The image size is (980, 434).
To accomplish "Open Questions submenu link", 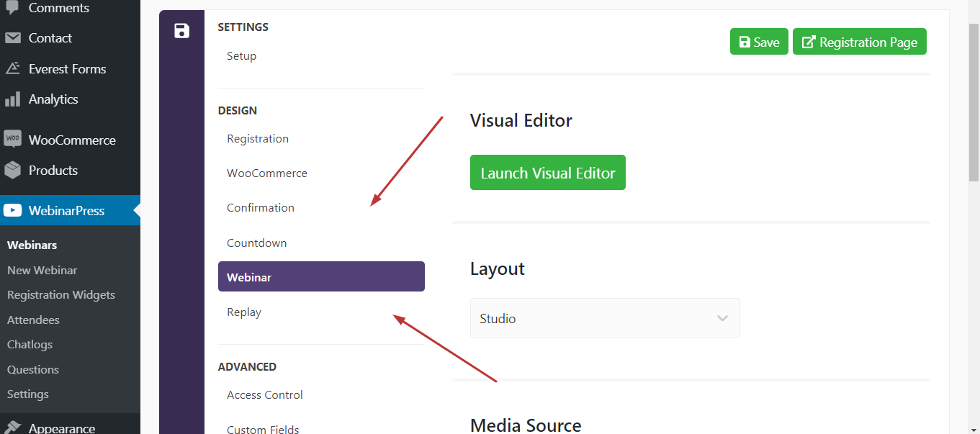I will [33, 369].
